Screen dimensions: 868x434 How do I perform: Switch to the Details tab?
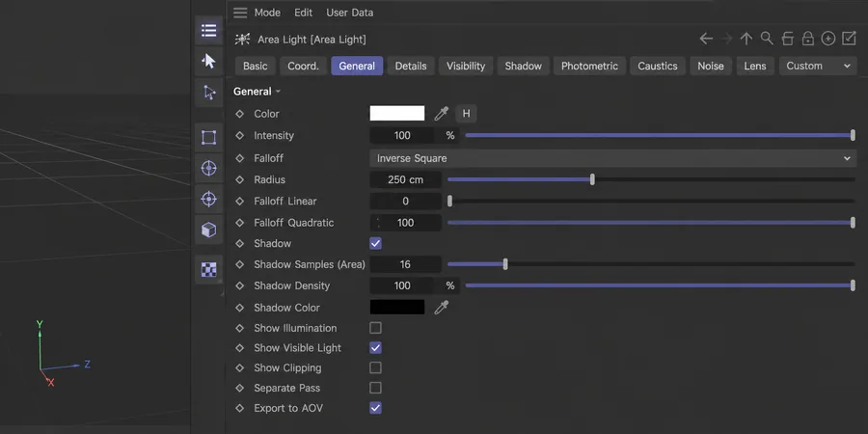coord(411,66)
